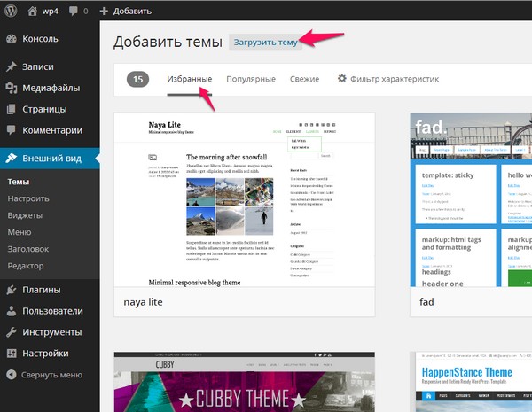532x412 pixels.
Task: Switch to Популярные tab
Action: tap(251, 79)
